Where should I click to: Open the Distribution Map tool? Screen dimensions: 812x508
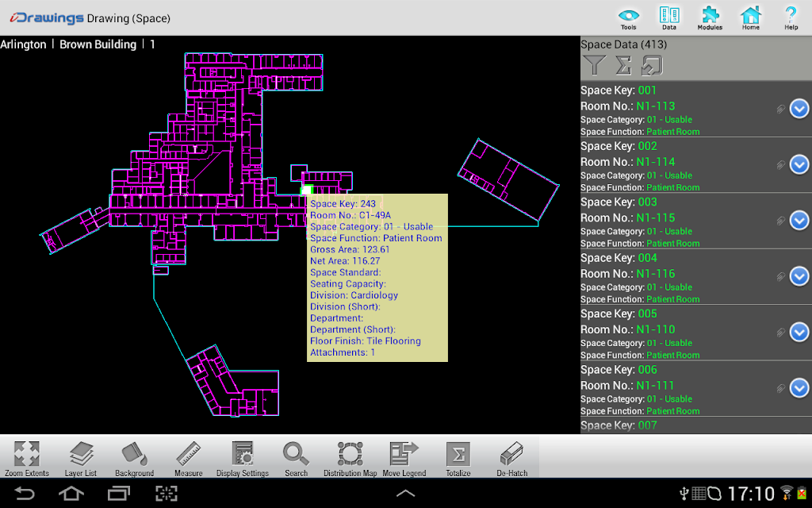pyautogui.click(x=350, y=459)
